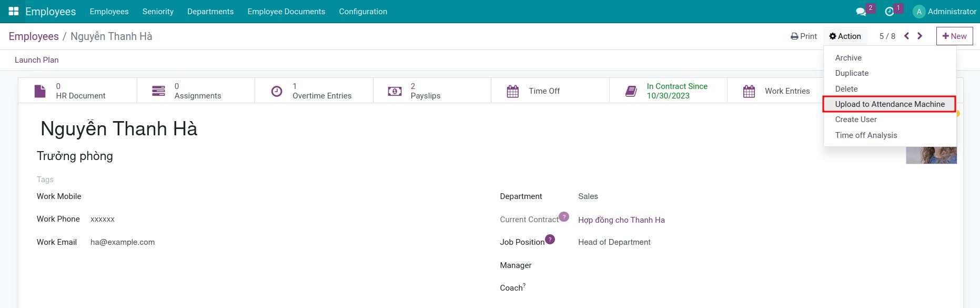Viewport: 980px width, 308px height.
Task: Open the activities clock icon in navbar
Action: click(890, 12)
